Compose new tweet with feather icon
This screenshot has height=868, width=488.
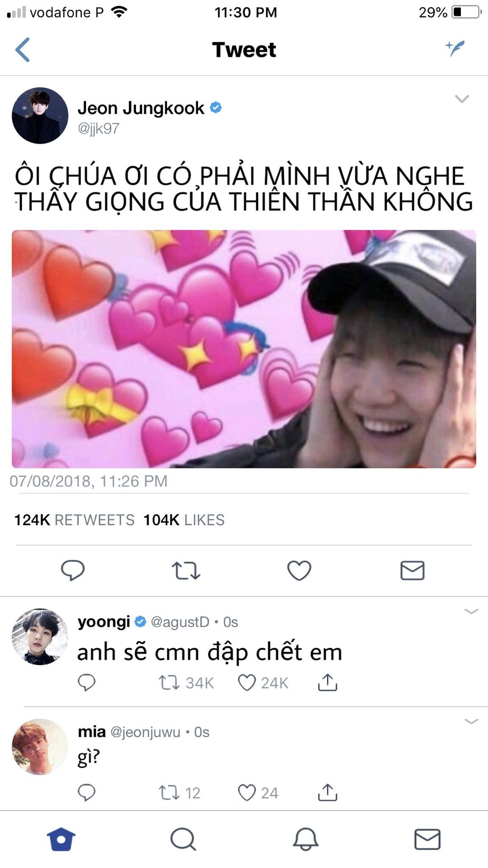[x=455, y=48]
